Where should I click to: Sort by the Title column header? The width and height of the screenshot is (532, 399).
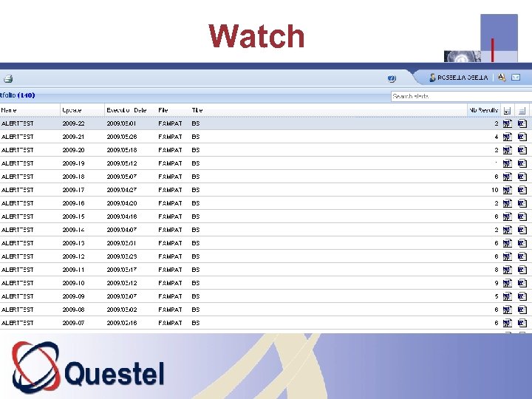point(197,110)
